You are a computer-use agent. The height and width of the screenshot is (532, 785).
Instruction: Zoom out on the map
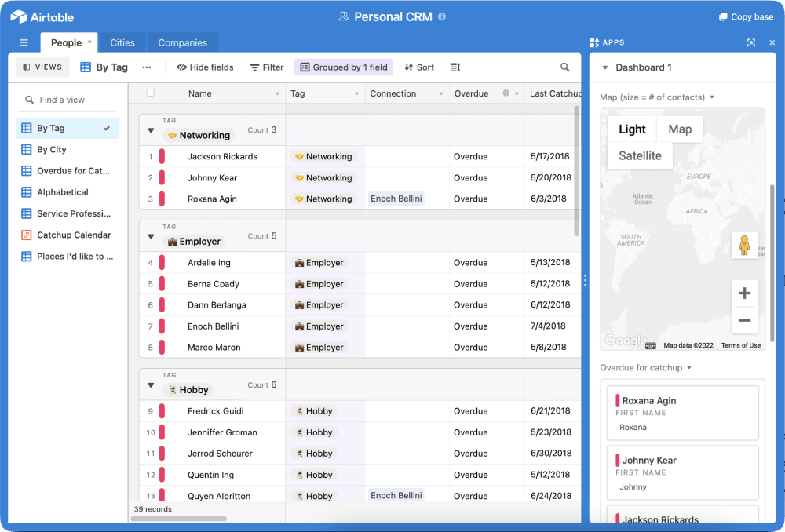(744, 320)
